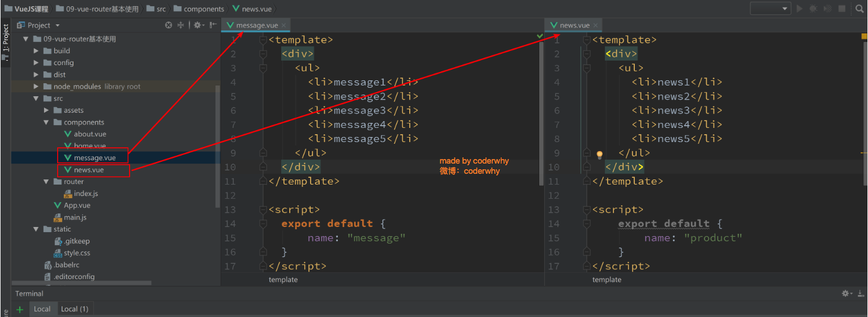Click the CSS file icon beside style.css

[57, 253]
